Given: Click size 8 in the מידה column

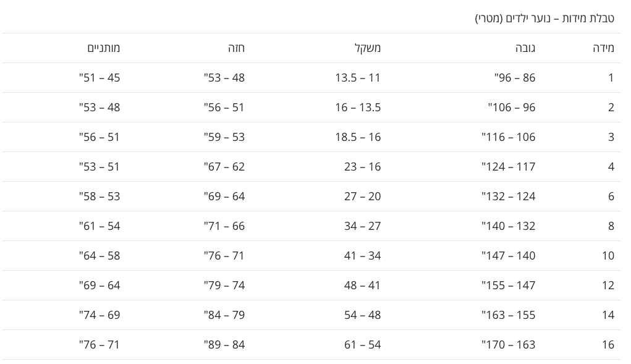Looking at the screenshot, I should (x=611, y=226).
